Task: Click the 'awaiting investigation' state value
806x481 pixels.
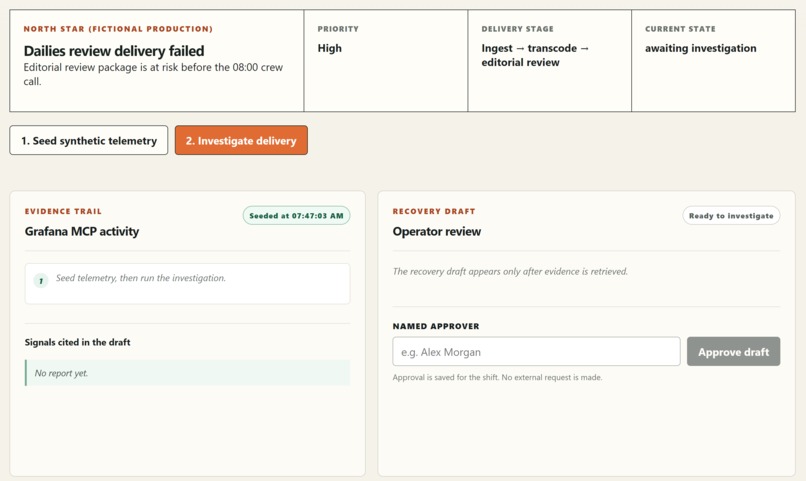Action: tap(701, 48)
